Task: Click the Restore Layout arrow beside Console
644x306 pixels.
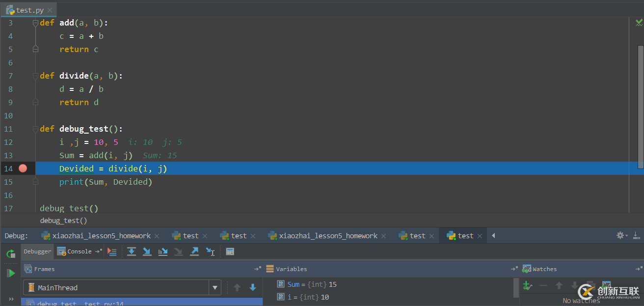Action: click(x=99, y=251)
